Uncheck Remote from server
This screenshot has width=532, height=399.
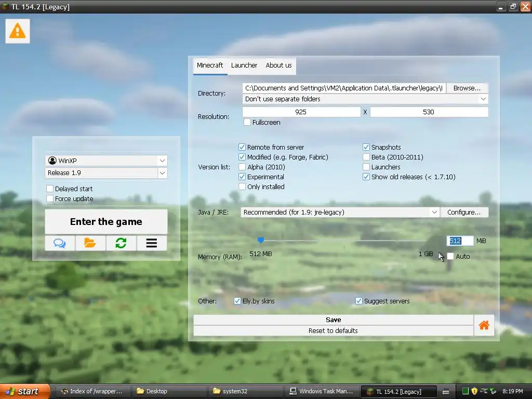click(x=242, y=147)
